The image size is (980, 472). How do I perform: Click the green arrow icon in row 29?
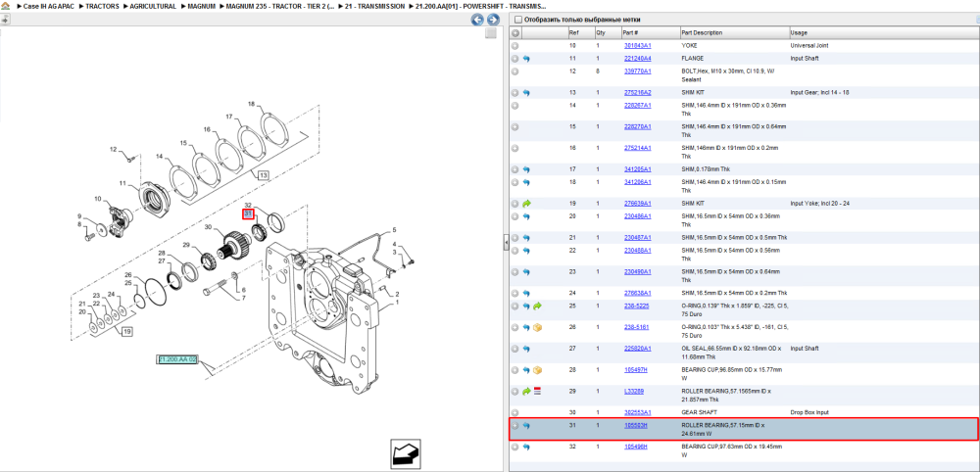pyautogui.click(x=526, y=392)
